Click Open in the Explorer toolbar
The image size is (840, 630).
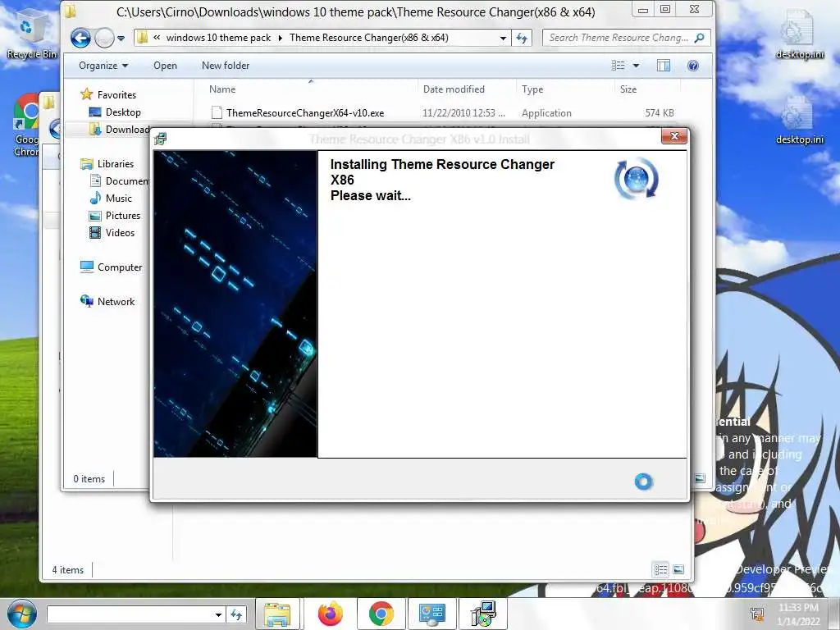coord(165,66)
